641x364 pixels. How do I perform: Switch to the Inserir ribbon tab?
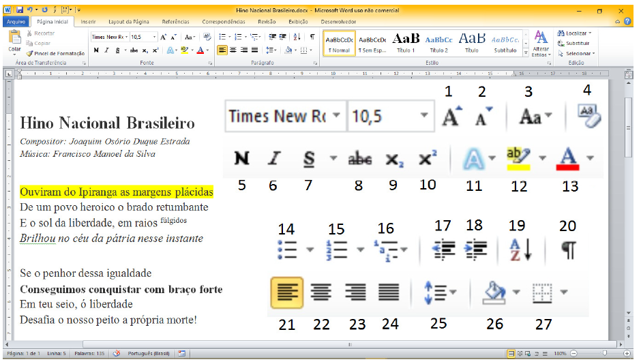tap(88, 22)
